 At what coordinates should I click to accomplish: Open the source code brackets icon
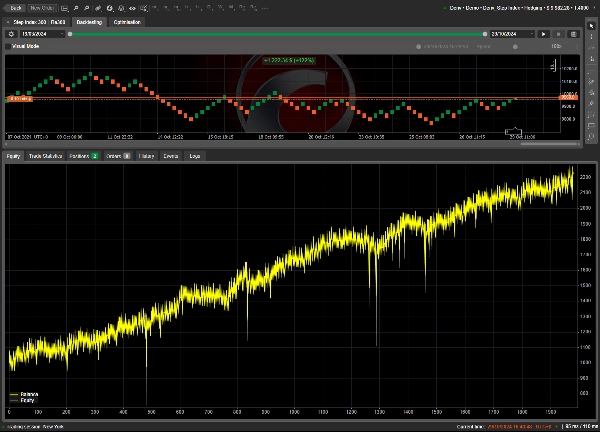pyautogui.click(x=132, y=8)
